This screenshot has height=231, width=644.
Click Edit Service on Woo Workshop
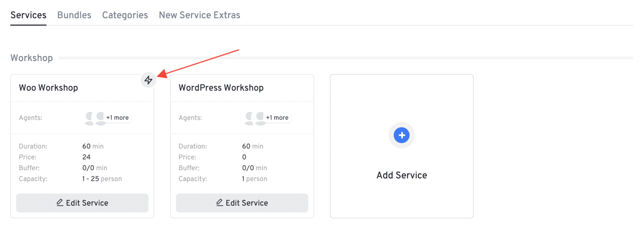tap(82, 203)
